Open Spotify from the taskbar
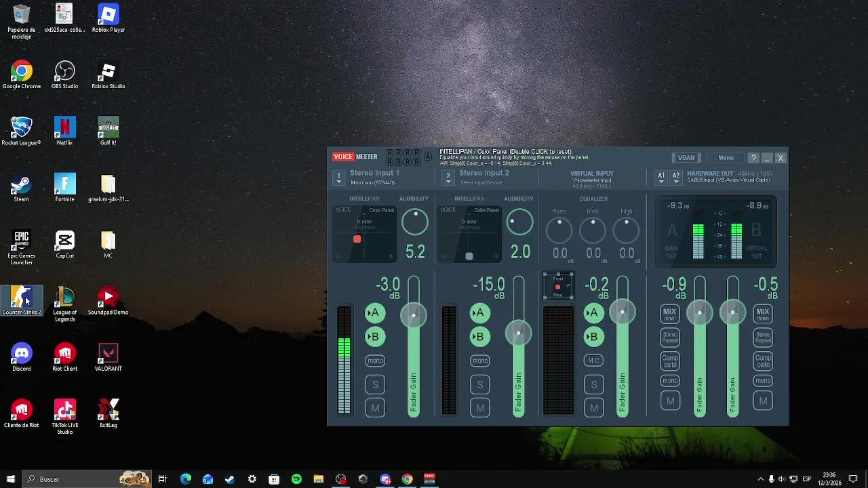Screen dimensions: 868x488 296,479
